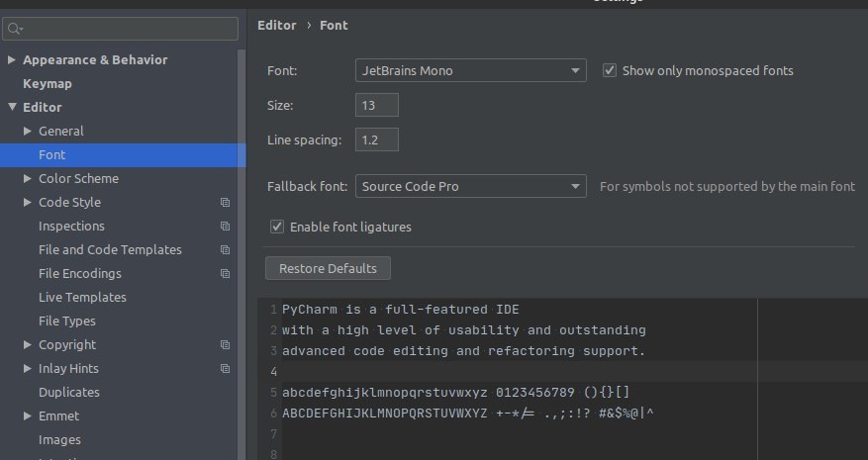Click the icon next to Inlay Hints
This screenshot has height=460, width=868.
[x=225, y=369]
